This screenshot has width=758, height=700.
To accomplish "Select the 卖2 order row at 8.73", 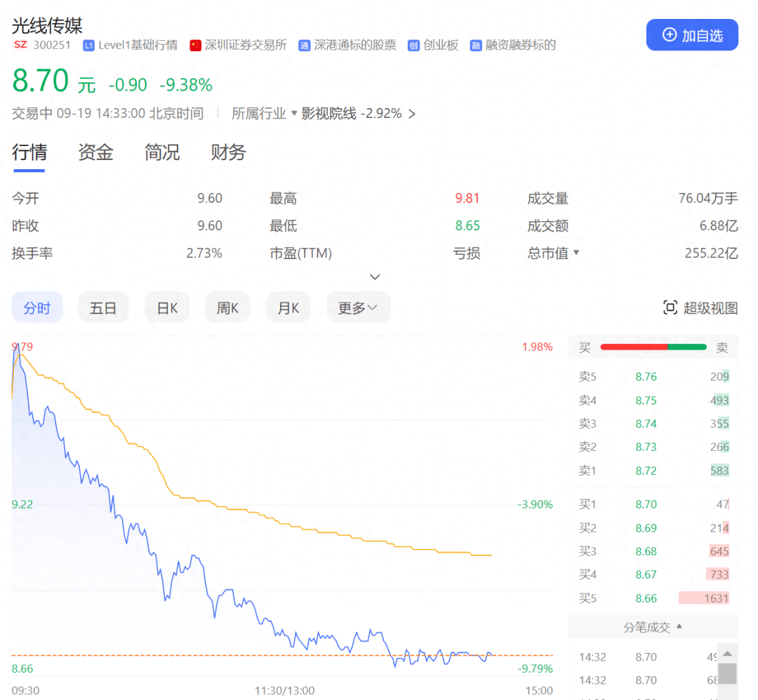I will tap(653, 447).
